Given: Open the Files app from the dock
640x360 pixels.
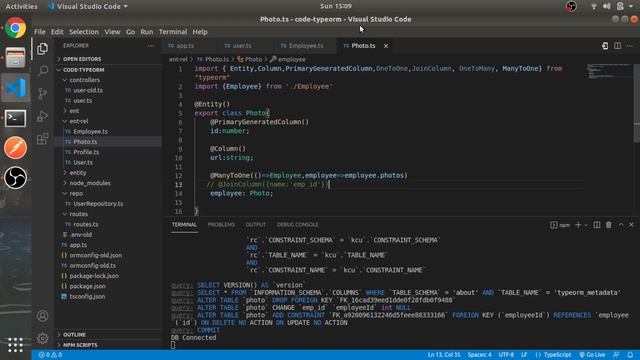Looking at the screenshot, I should pyautogui.click(x=16, y=57).
